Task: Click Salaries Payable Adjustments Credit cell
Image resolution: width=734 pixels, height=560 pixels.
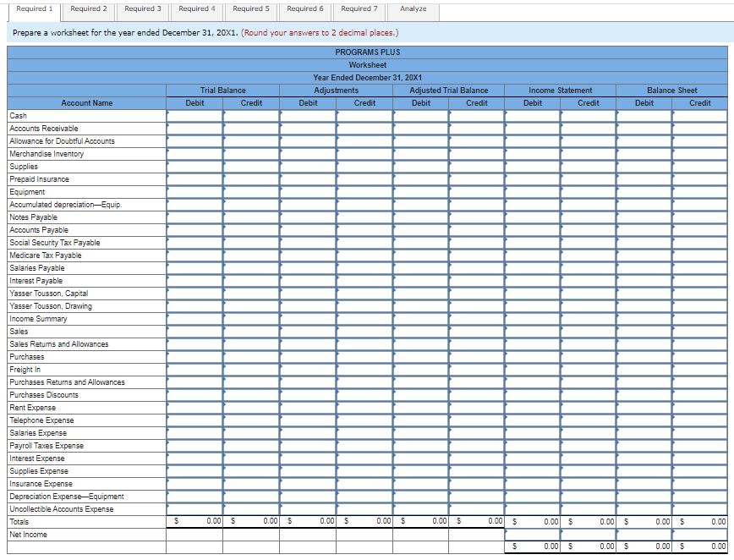Action: [364, 268]
